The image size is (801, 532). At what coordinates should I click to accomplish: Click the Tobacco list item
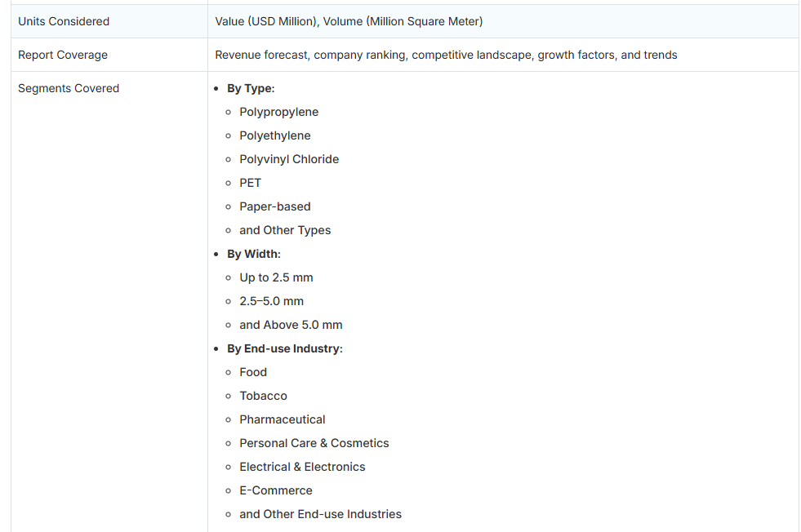(263, 396)
